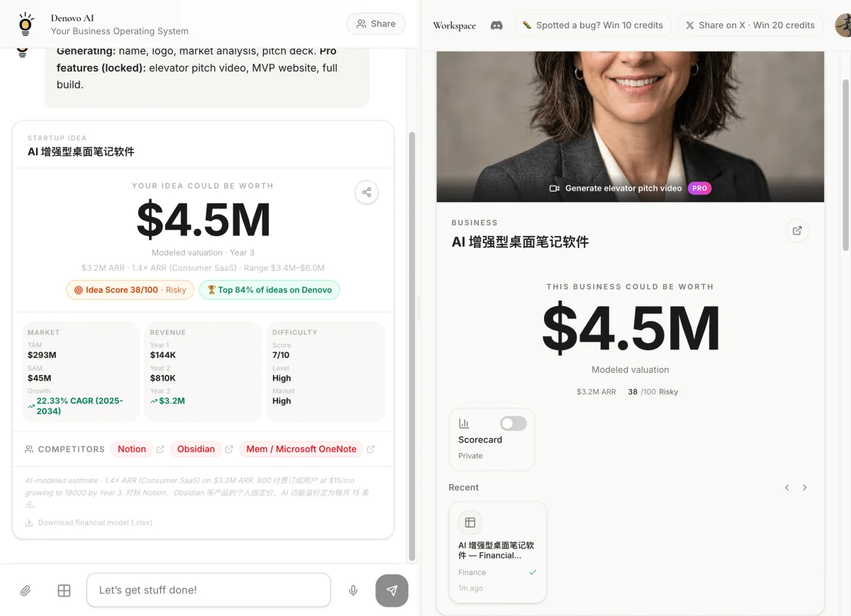The image size is (851, 616).
Task: Click the small bulb avatar beside chat message
Action: [23, 51]
